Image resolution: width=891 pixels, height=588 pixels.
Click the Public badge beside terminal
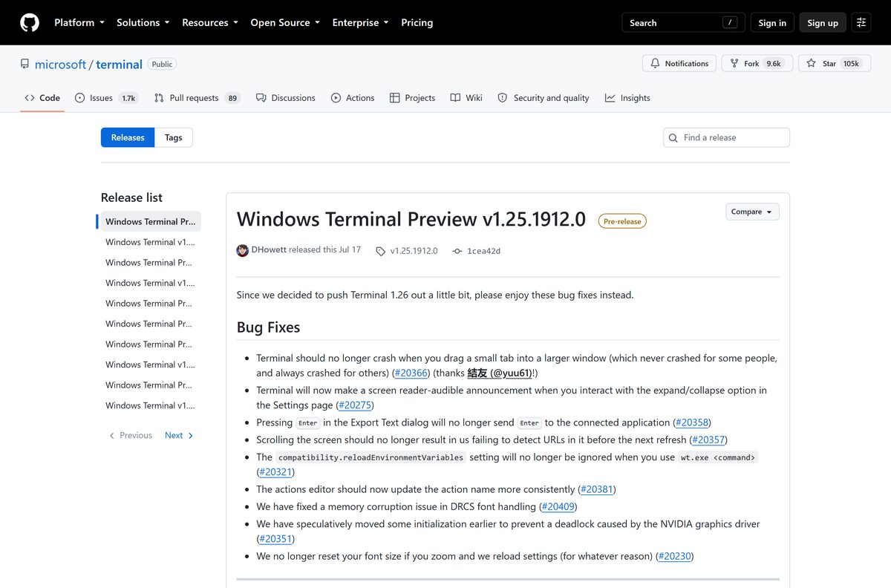click(x=162, y=64)
